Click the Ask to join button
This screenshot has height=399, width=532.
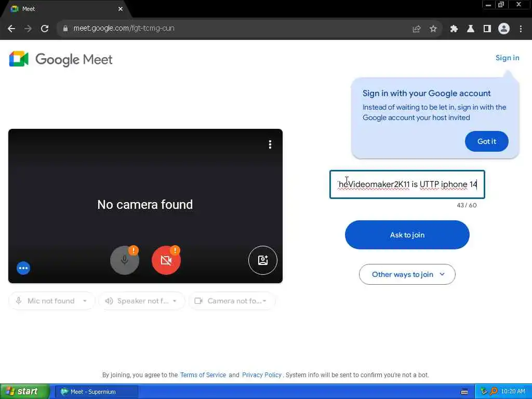(x=407, y=235)
